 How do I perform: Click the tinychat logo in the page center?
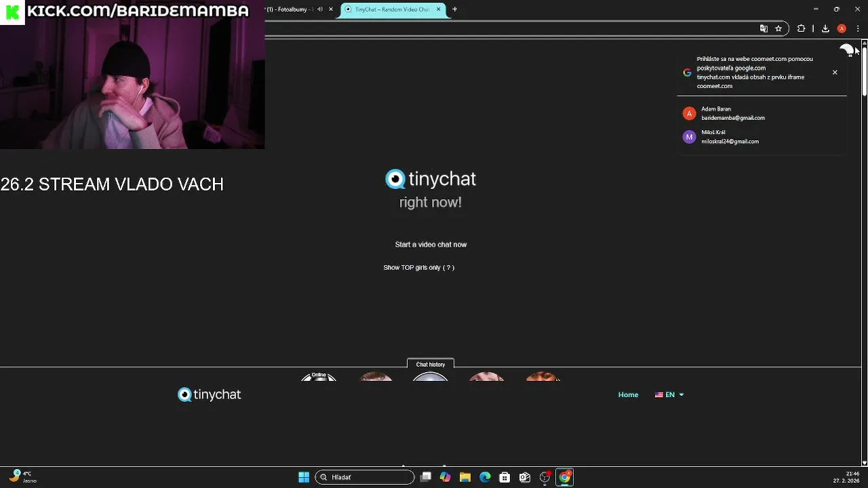click(431, 179)
